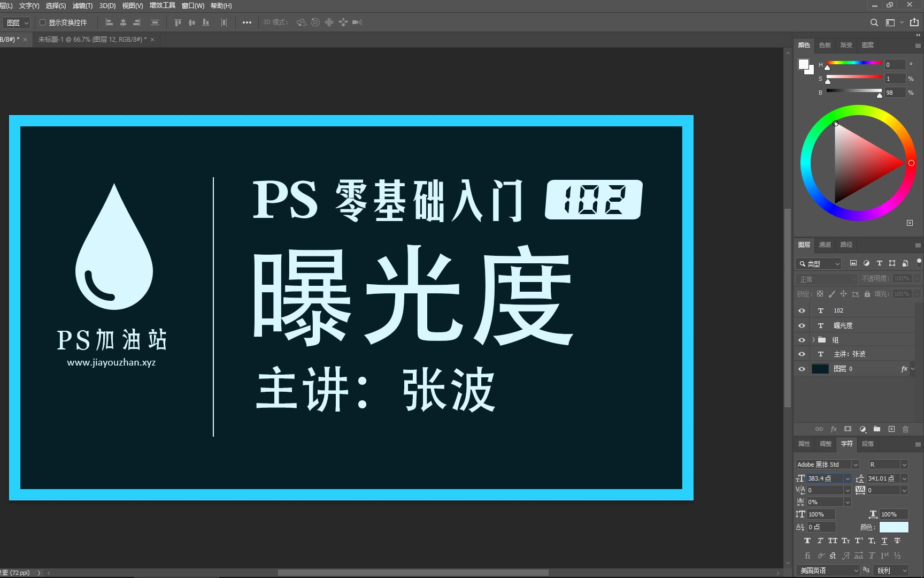The width and height of the screenshot is (924, 578).
Task: Open the 窗口(W) menu
Action: [193, 6]
